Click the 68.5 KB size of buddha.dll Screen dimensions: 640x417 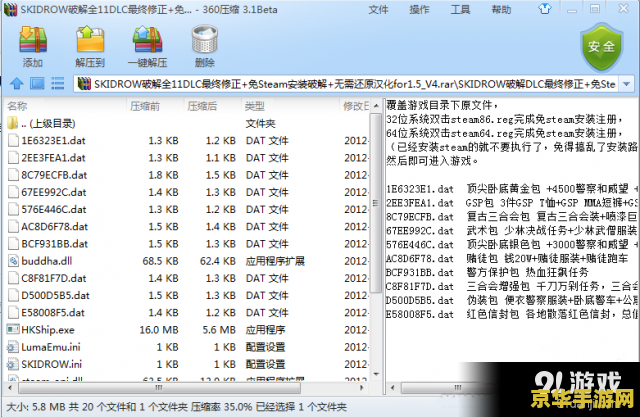pyautogui.click(x=160, y=261)
